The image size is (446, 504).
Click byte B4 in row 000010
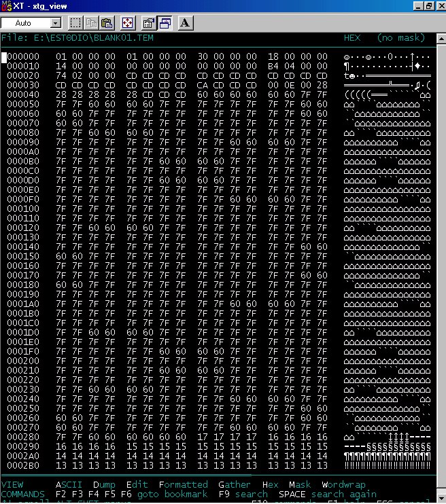[273, 66]
